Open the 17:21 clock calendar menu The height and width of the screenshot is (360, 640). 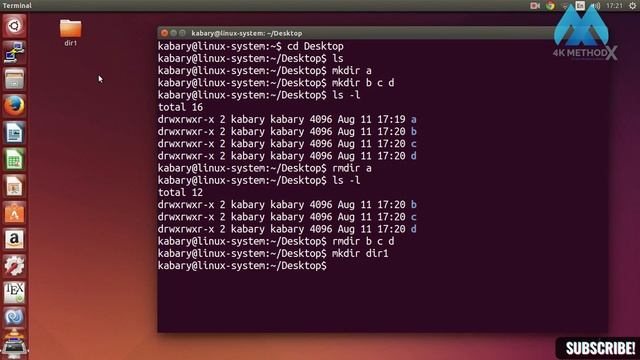[614, 6]
